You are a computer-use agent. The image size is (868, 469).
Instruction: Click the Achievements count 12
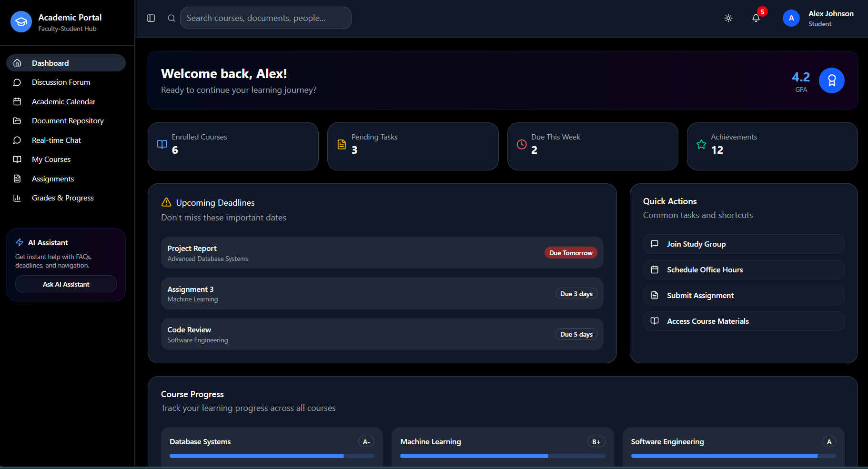click(x=717, y=150)
